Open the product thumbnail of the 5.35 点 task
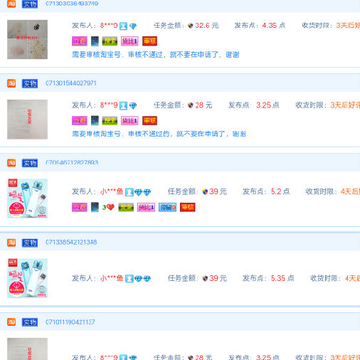Screen dimensions: 360x360 pos(27,278)
